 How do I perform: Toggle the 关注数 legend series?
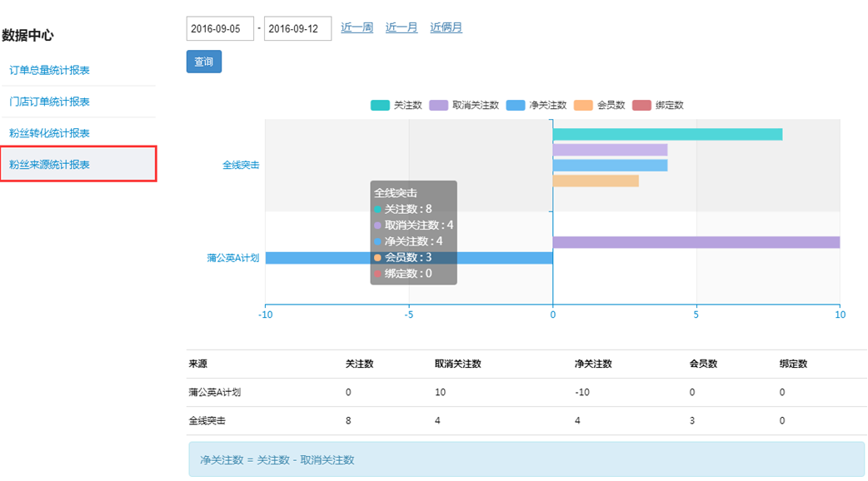396,106
